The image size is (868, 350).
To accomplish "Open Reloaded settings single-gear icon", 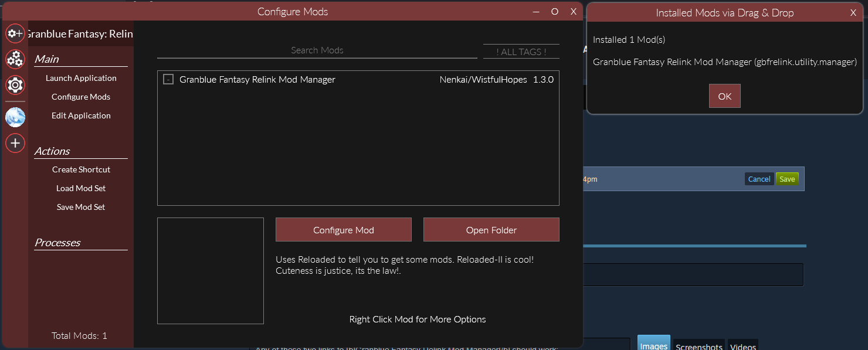I will coord(15,85).
